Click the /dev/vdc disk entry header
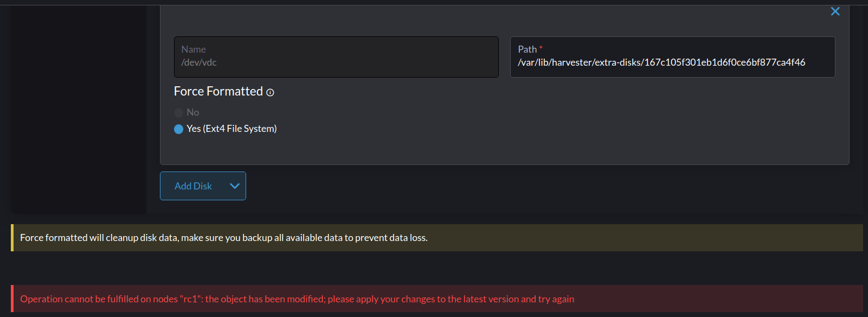Screen dimensions: 868x317 click(336, 56)
